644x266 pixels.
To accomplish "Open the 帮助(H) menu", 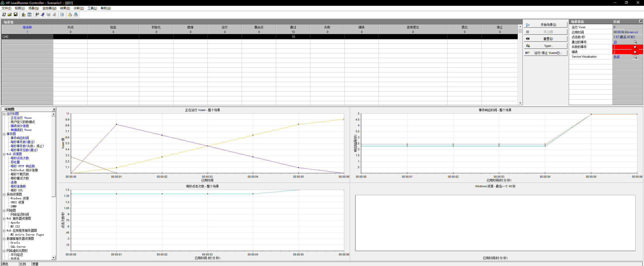I will pyautogui.click(x=106, y=8).
